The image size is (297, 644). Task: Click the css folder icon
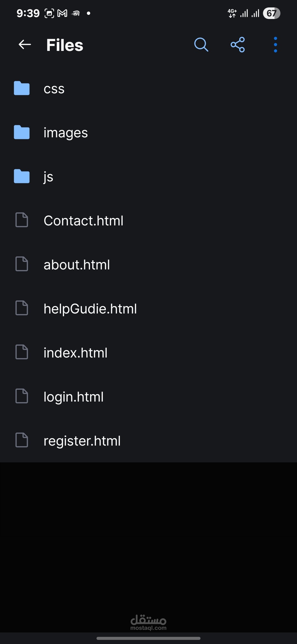22,88
